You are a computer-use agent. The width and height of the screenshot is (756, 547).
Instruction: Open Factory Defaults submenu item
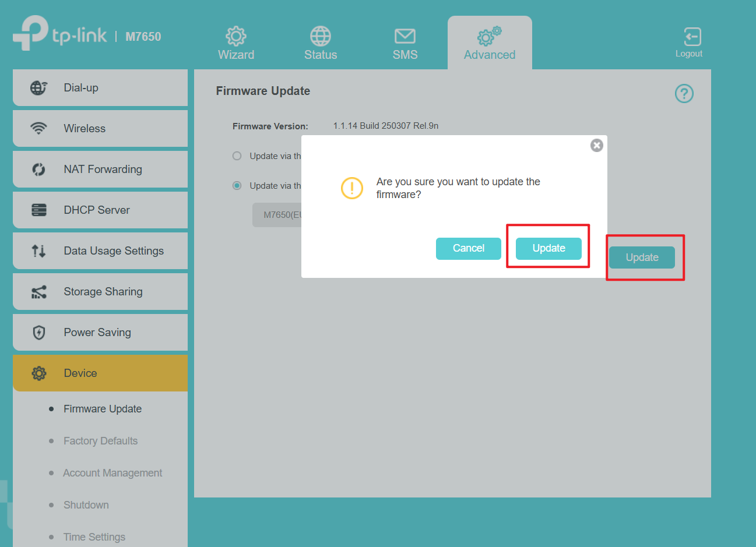(100, 441)
